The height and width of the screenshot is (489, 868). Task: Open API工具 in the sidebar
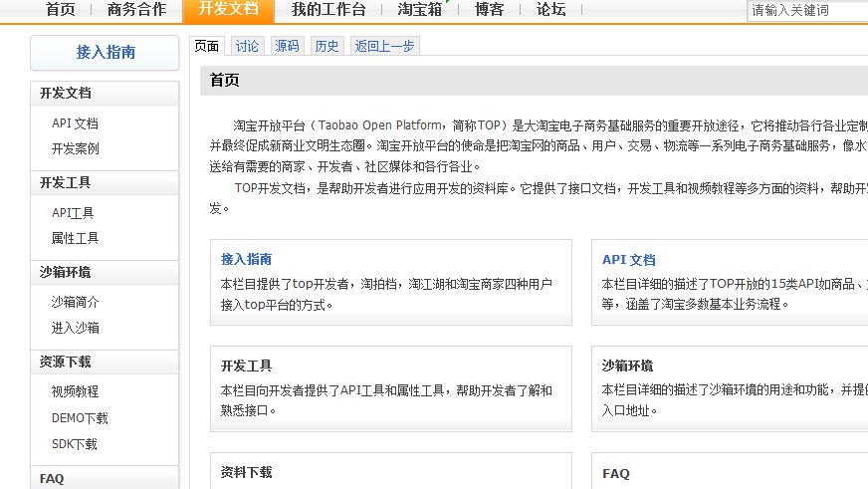click(x=73, y=213)
